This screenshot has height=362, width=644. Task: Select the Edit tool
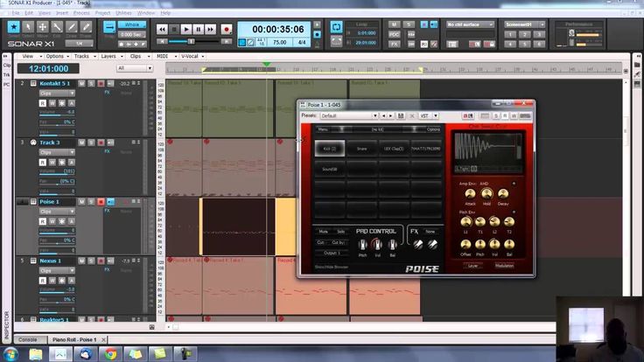[57, 27]
